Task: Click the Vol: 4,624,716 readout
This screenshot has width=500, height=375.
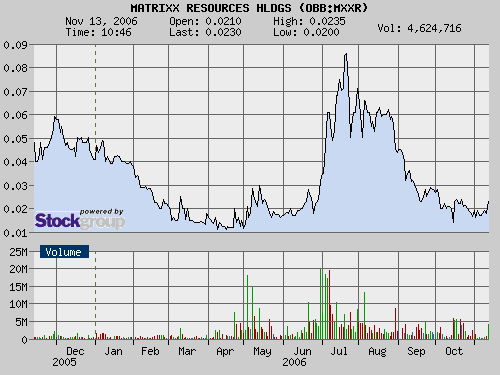Action: coord(419,28)
